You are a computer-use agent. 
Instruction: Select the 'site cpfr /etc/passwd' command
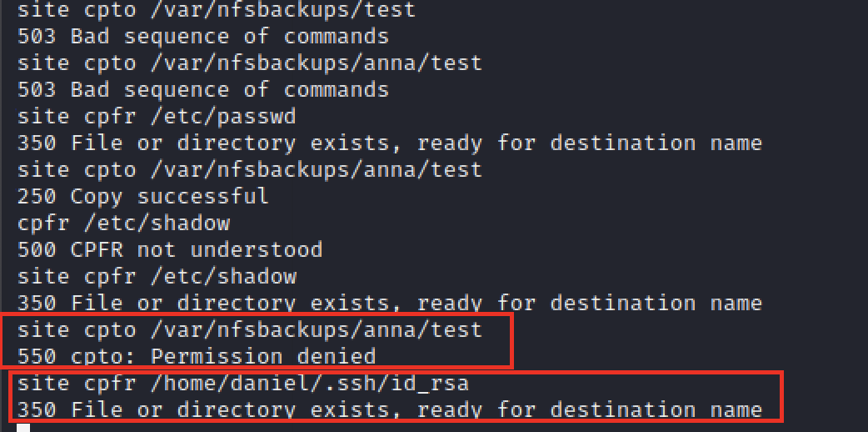[156, 116]
